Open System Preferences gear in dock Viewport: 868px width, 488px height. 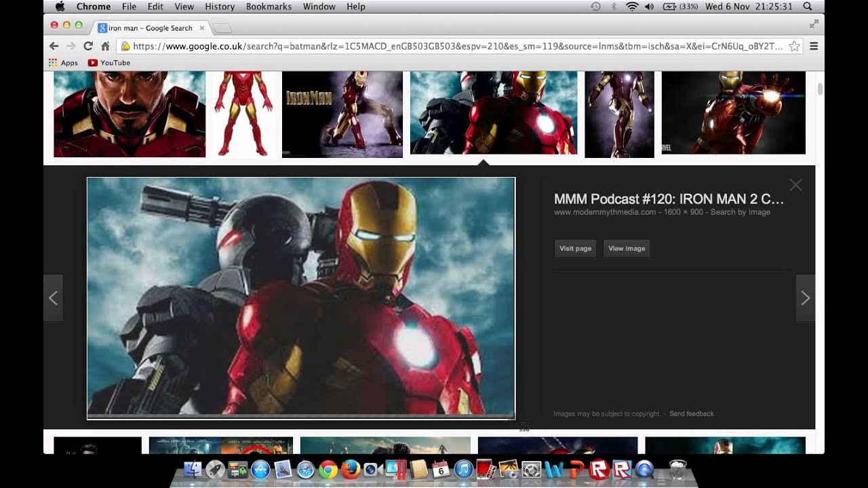531,469
